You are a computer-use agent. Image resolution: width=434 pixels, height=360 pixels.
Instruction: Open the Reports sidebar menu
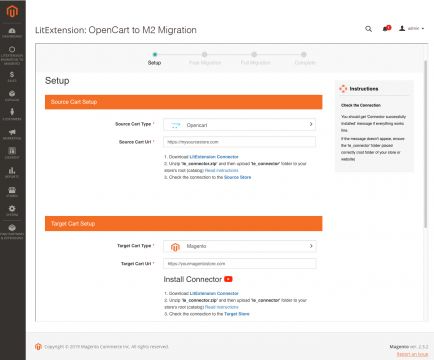[x=12, y=172]
